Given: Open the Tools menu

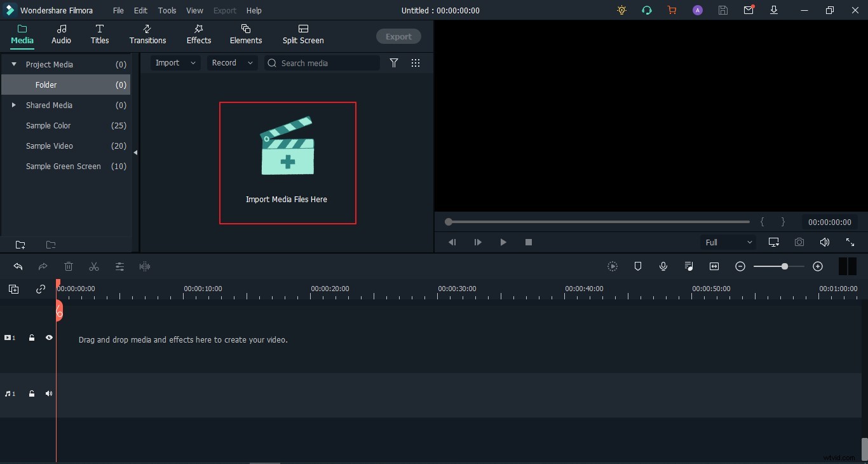Looking at the screenshot, I should [x=166, y=10].
